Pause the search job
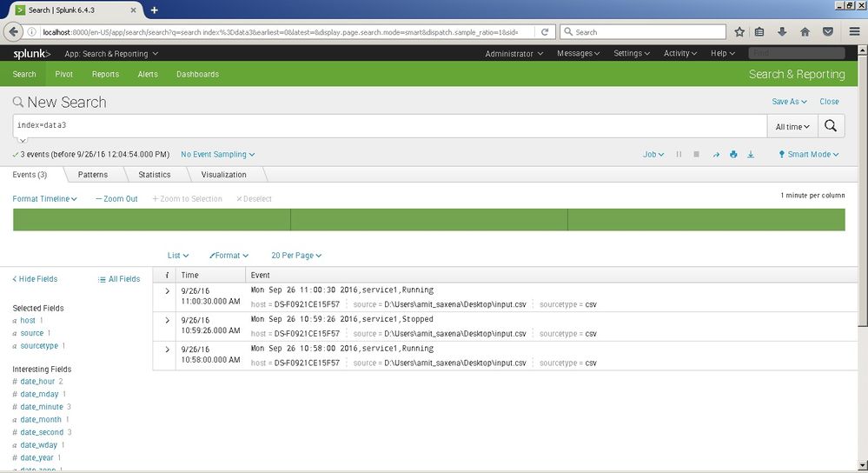 tap(679, 155)
